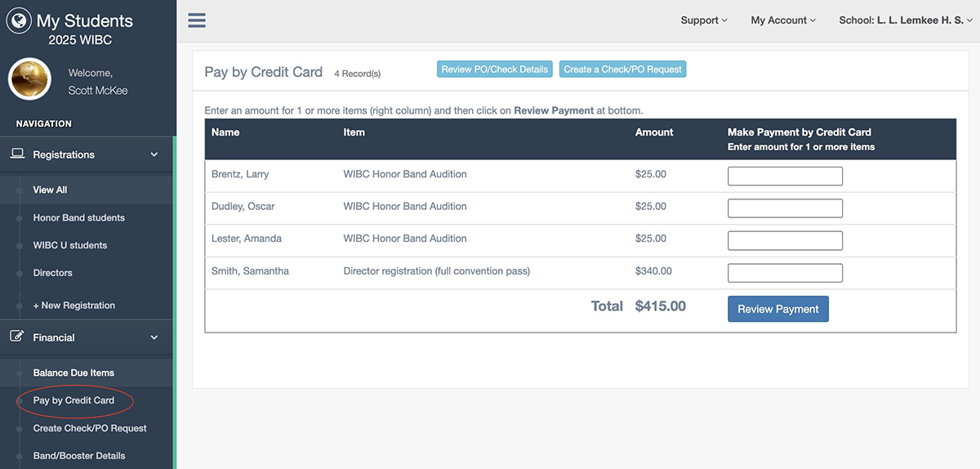Viewport: 980px width, 469px height.
Task: Click the user profile avatar
Action: pos(30,79)
